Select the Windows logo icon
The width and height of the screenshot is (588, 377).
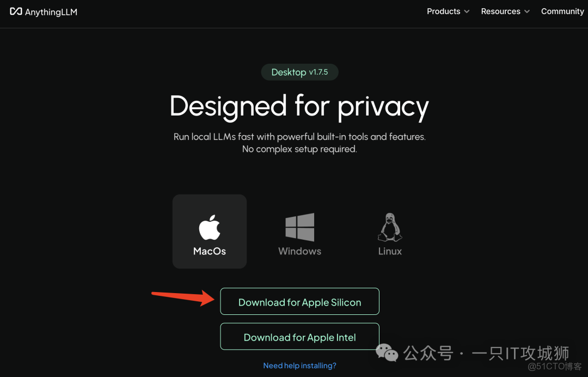tap(299, 227)
